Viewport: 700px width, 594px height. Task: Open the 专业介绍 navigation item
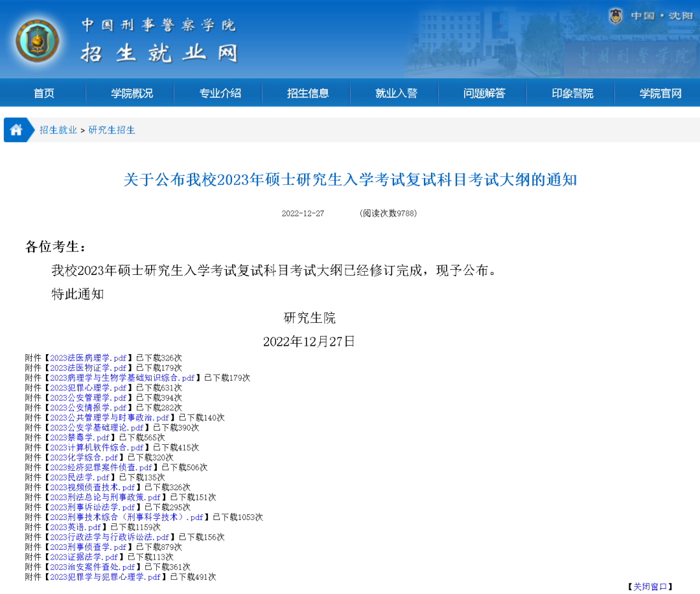click(220, 93)
